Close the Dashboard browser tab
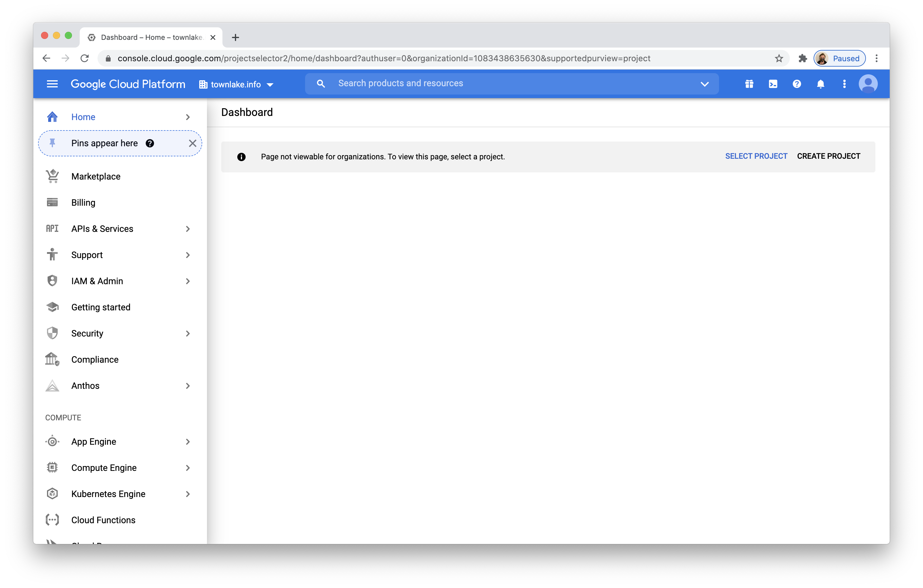 point(213,37)
